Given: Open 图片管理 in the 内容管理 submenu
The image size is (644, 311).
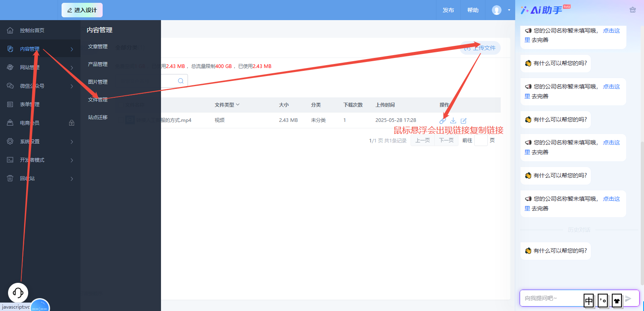Looking at the screenshot, I should click(98, 82).
